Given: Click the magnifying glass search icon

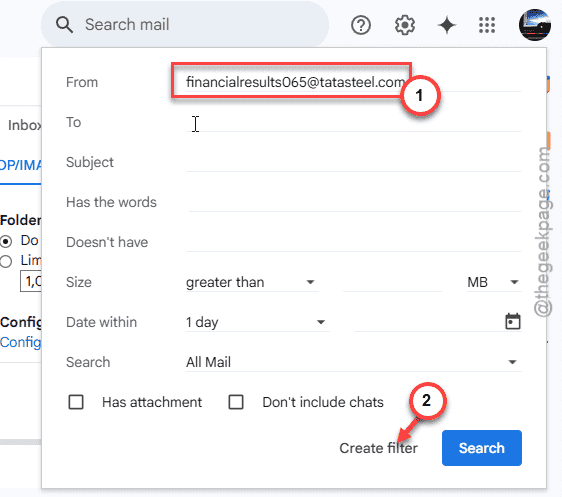Looking at the screenshot, I should tap(64, 25).
